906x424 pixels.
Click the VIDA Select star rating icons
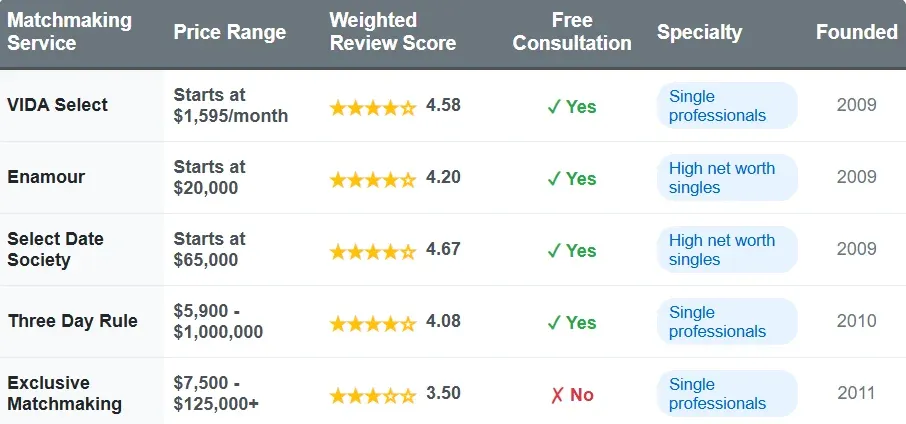pos(372,107)
